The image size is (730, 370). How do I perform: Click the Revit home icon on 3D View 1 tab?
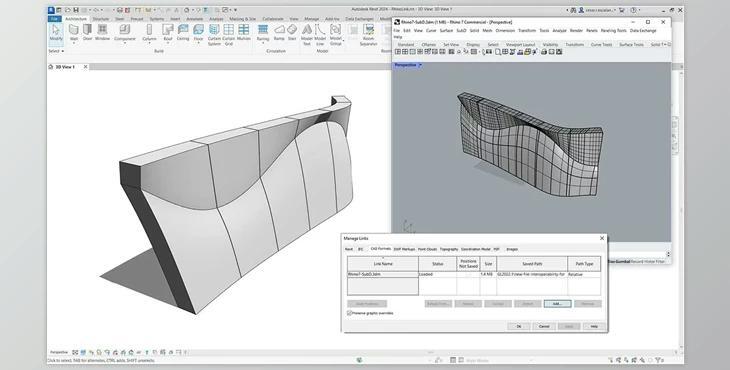[x=51, y=67]
